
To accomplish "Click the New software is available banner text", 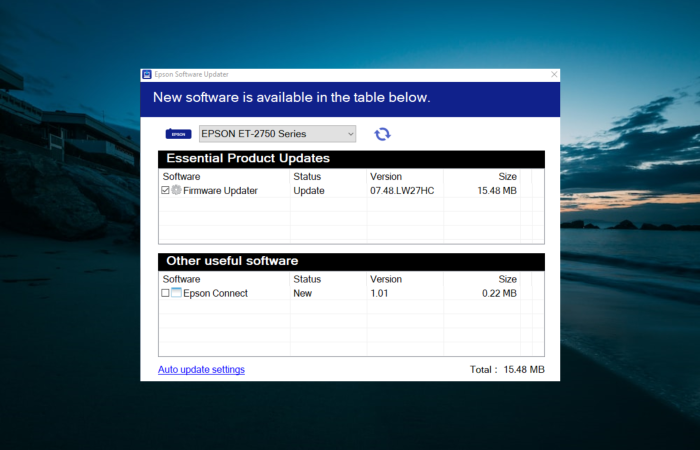I will (x=292, y=97).
